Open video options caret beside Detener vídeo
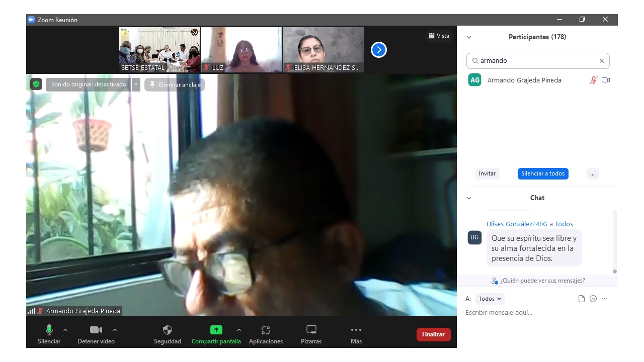 click(115, 330)
